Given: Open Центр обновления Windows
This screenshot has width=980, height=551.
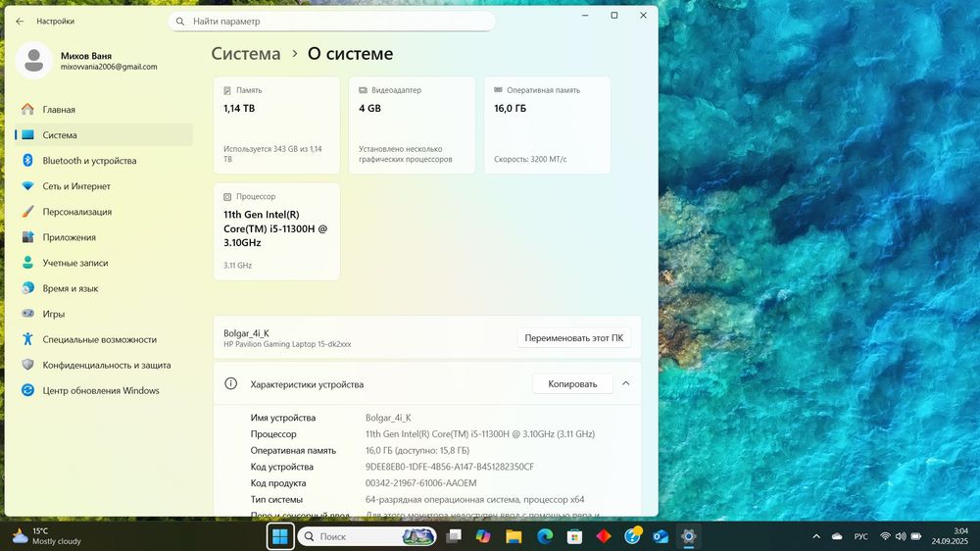Looking at the screenshot, I should 104,391.
